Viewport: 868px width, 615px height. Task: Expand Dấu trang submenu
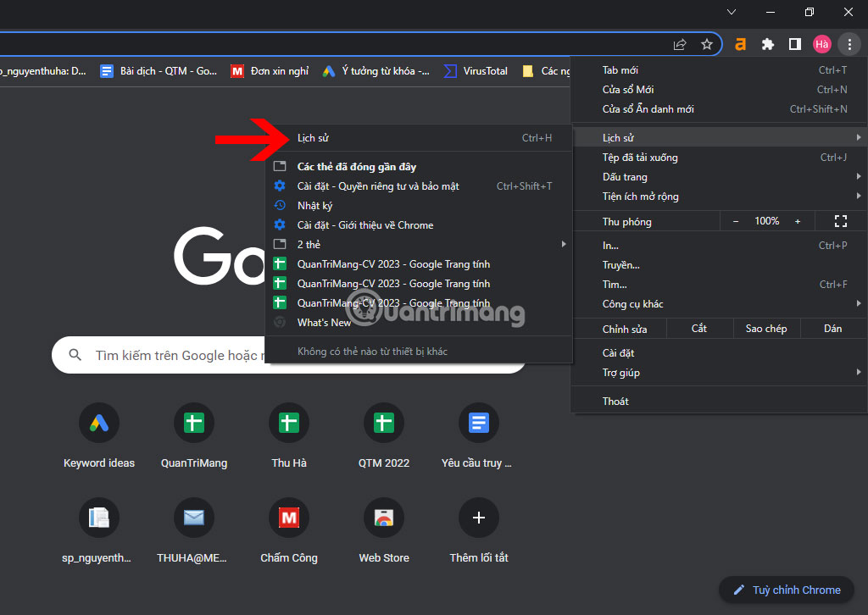pyautogui.click(x=719, y=177)
